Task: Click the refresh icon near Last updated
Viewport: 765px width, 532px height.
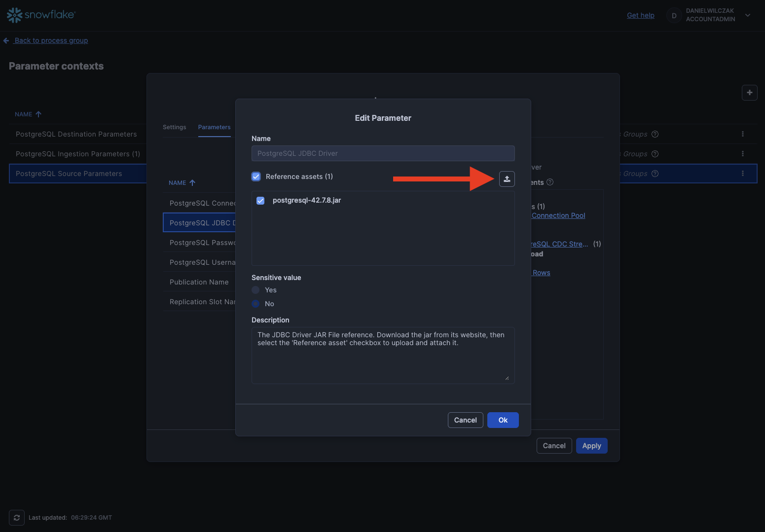Action: pos(17,518)
